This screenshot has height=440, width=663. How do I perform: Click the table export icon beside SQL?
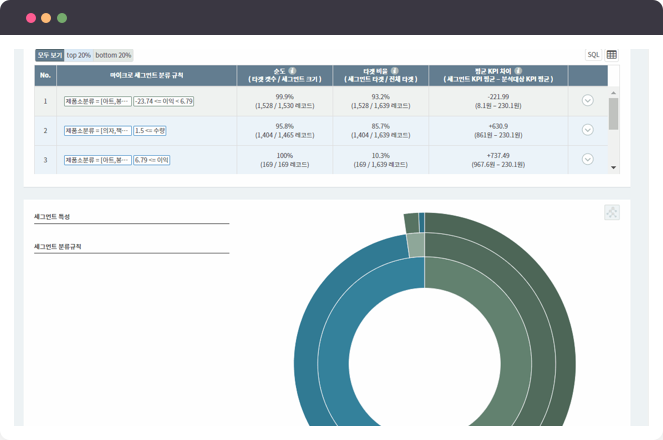coord(612,55)
